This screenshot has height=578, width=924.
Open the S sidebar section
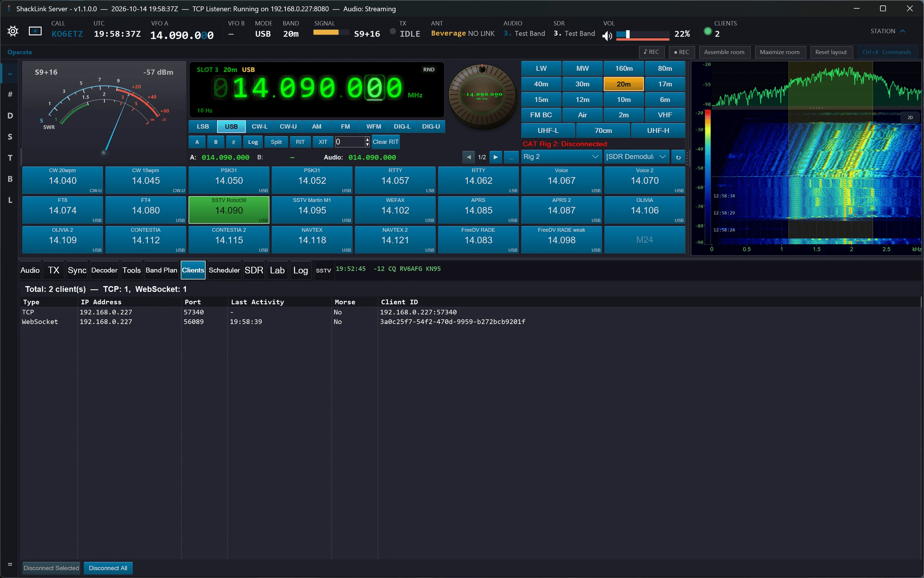click(x=10, y=137)
